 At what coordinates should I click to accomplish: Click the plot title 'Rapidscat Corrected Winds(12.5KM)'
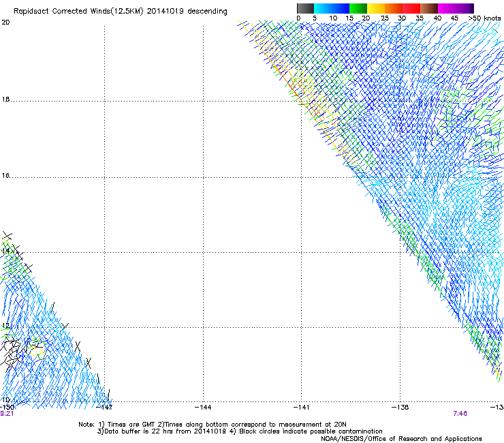(x=78, y=12)
